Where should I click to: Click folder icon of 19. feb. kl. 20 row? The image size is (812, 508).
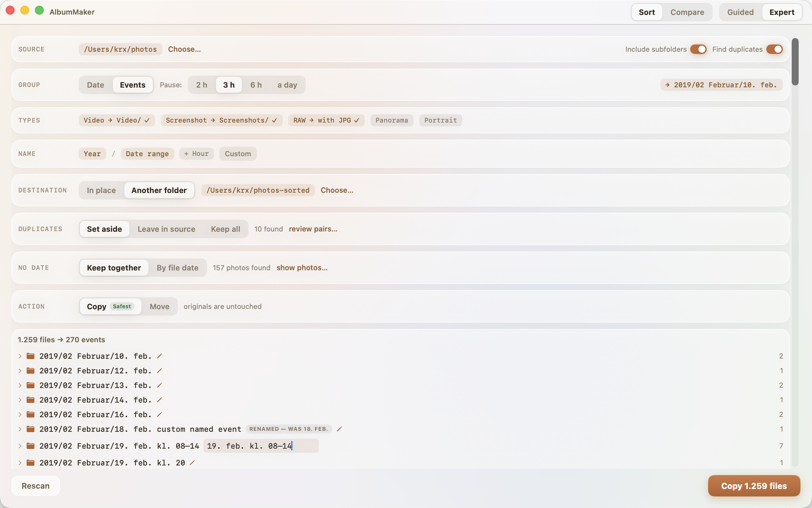(x=30, y=463)
